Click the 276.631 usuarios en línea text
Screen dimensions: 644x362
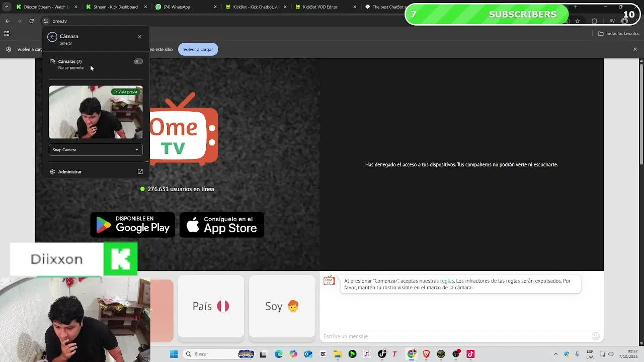(181, 189)
